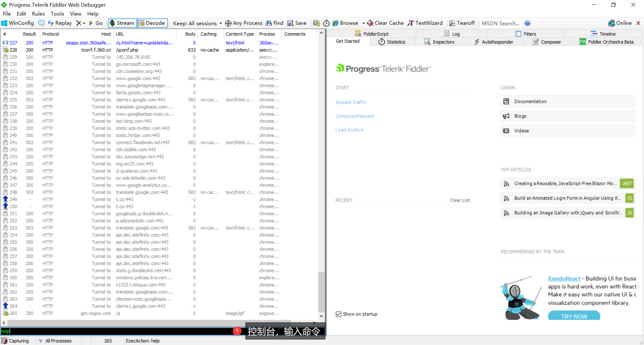Viewport: 644px width, 345px height.
Task: Pick Any Process target crosshair
Action: tap(244, 23)
